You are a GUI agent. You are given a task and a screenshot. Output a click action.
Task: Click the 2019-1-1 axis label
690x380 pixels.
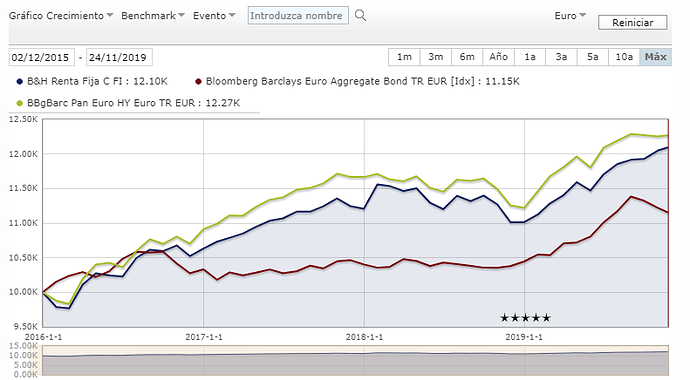pos(524,337)
